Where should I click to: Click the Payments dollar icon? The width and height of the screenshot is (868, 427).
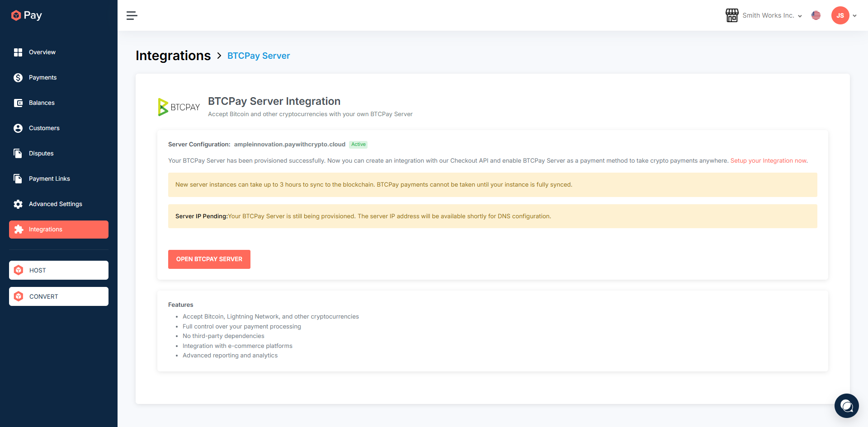pyautogui.click(x=18, y=78)
